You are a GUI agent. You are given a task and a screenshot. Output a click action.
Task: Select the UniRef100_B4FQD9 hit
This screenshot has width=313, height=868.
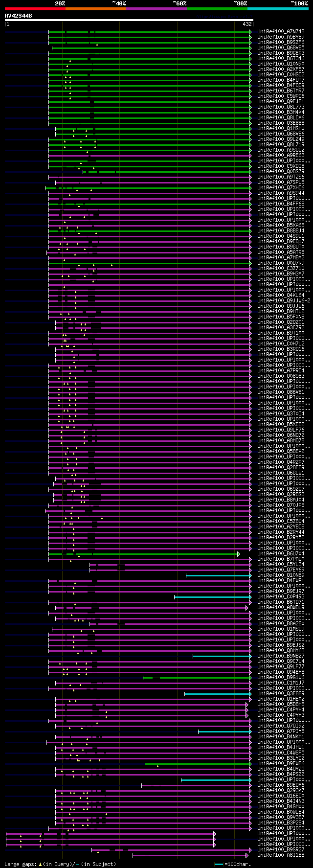point(281,86)
